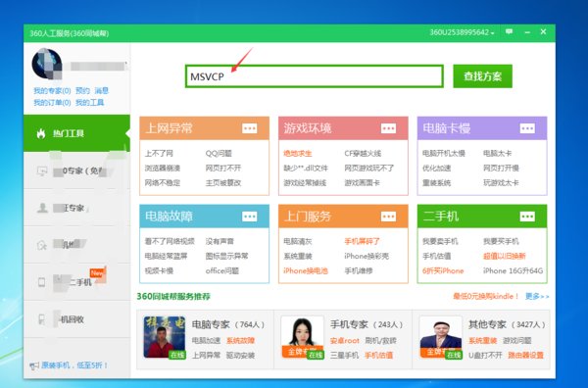Click the 重装系统 link
The width and height of the screenshot is (588, 388).
[x=436, y=183]
